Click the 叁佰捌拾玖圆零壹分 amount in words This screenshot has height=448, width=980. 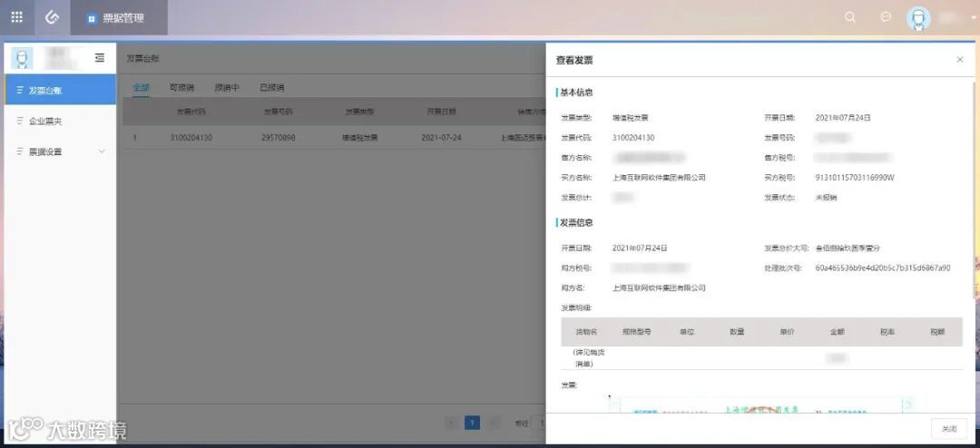(848, 248)
